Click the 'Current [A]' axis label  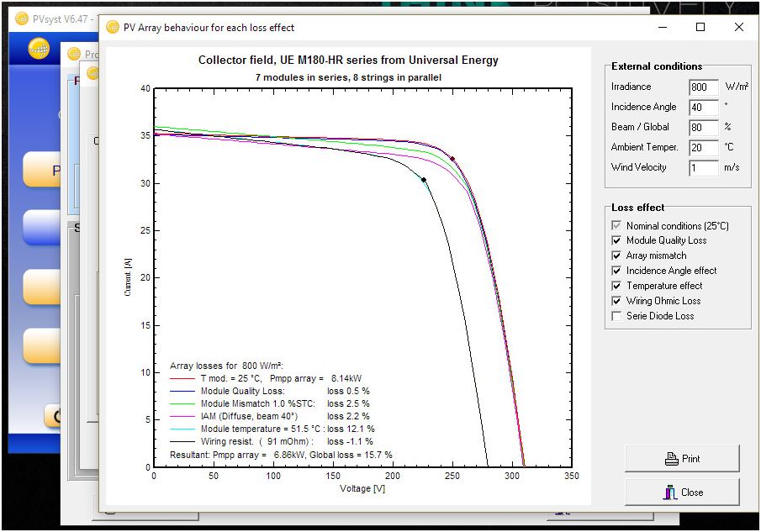click(128, 277)
